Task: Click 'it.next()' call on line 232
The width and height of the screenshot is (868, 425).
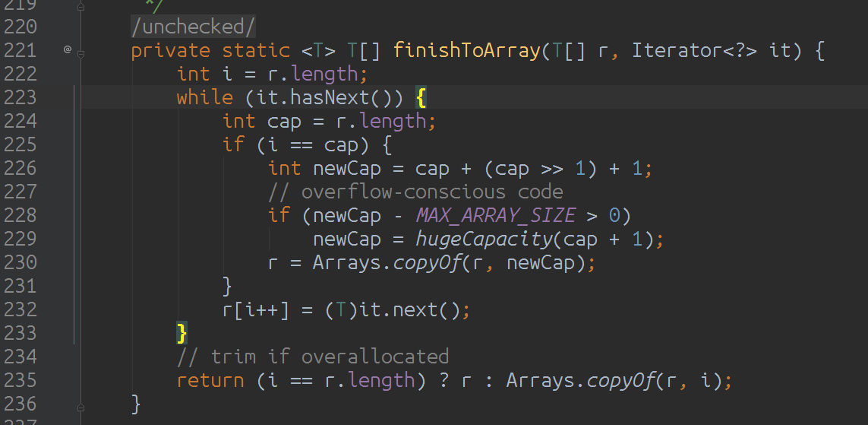Action: point(410,309)
